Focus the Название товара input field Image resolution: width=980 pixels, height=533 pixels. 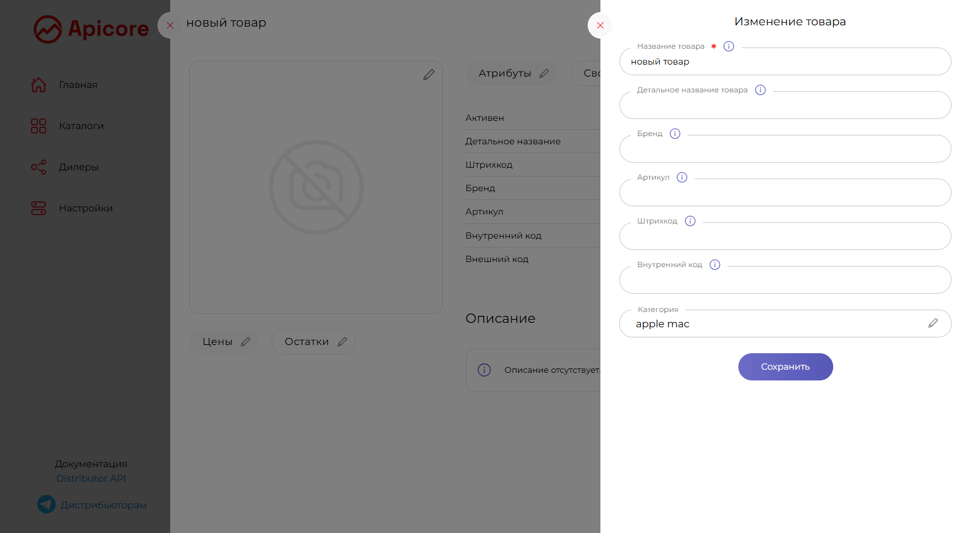click(785, 62)
